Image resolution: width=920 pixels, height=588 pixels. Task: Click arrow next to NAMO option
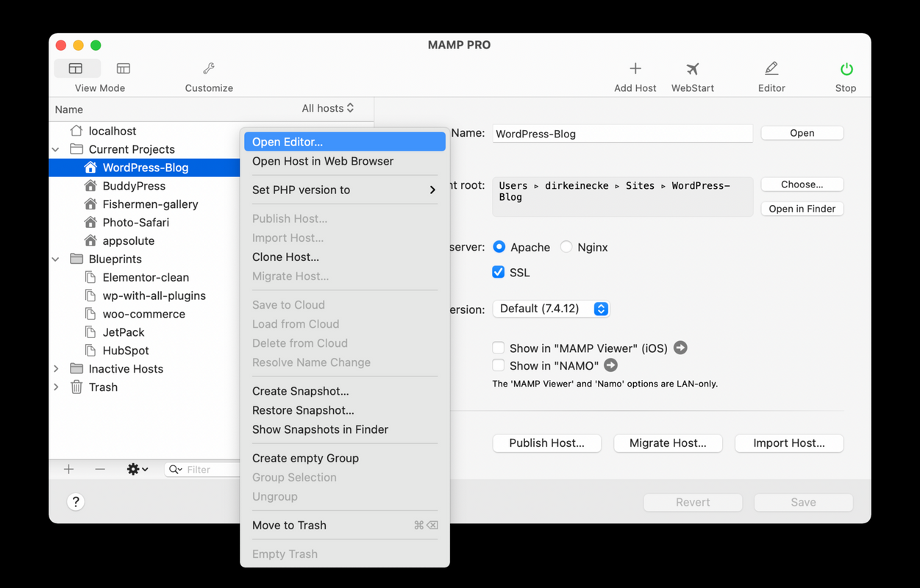tap(610, 365)
